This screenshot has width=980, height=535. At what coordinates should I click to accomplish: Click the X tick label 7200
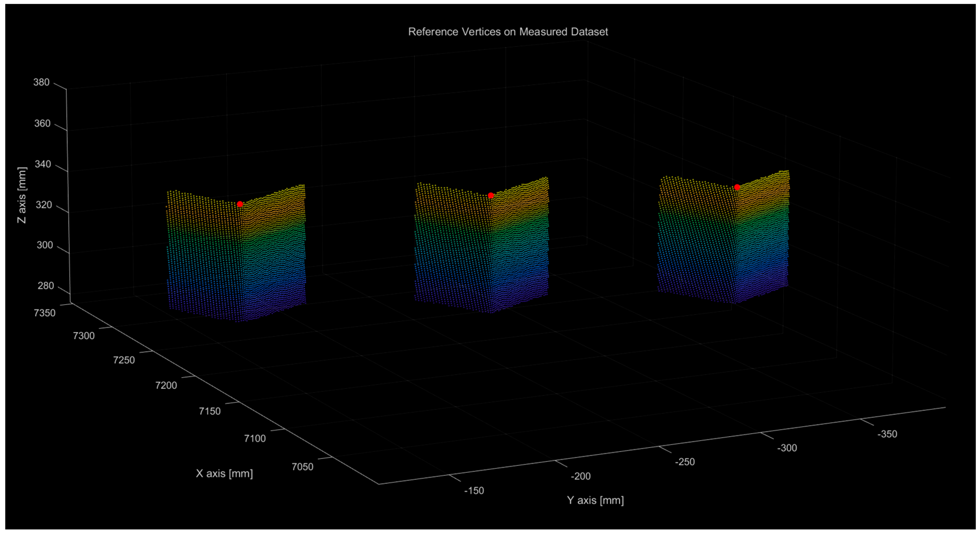coord(166,386)
